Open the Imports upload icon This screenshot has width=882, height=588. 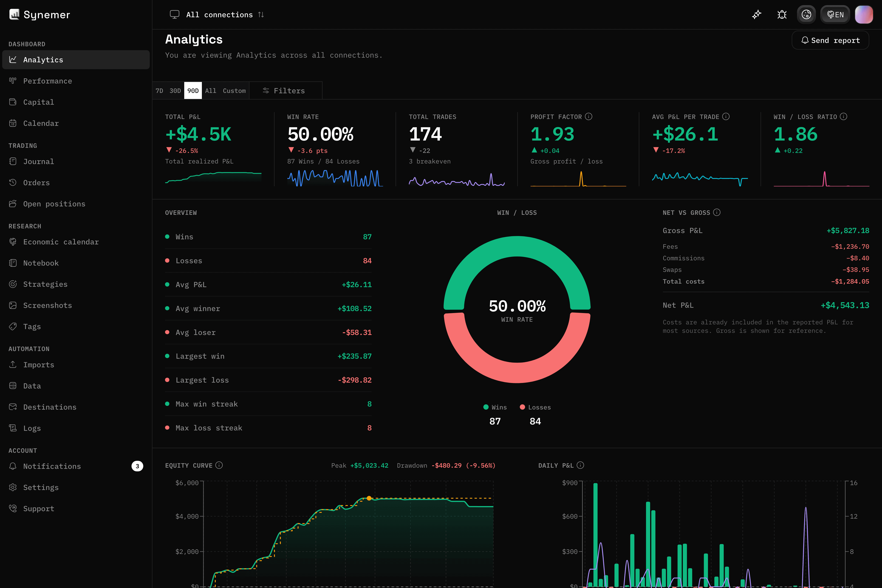pos(13,365)
